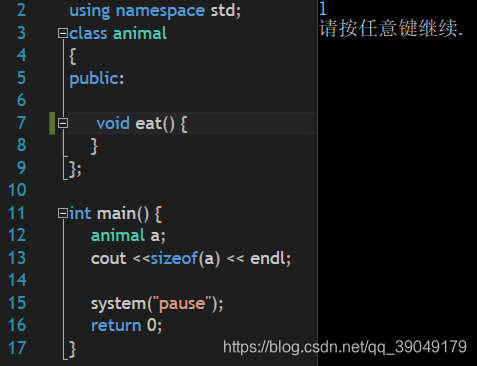Click console output '1' in the console window
477x366 pixels.
point(323,8)
